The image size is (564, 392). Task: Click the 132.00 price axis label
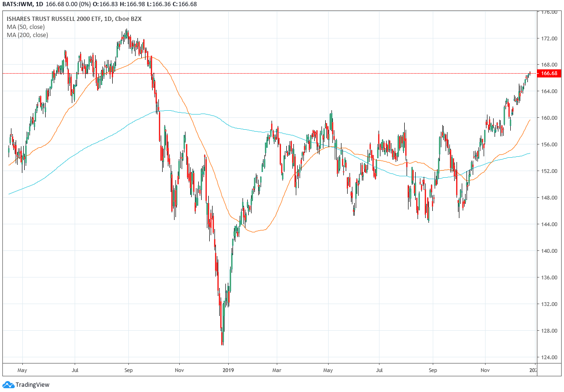pyautogui.click(x=549, y=304)
